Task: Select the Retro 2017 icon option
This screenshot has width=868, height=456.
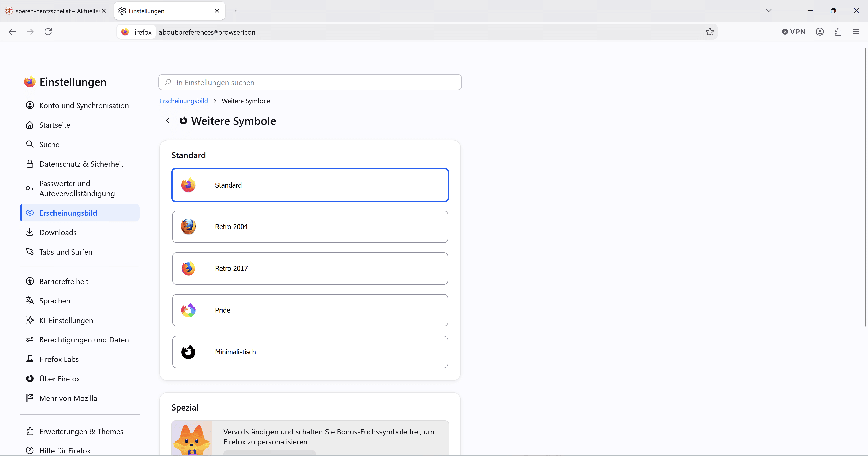Action: tap(310, 268)
